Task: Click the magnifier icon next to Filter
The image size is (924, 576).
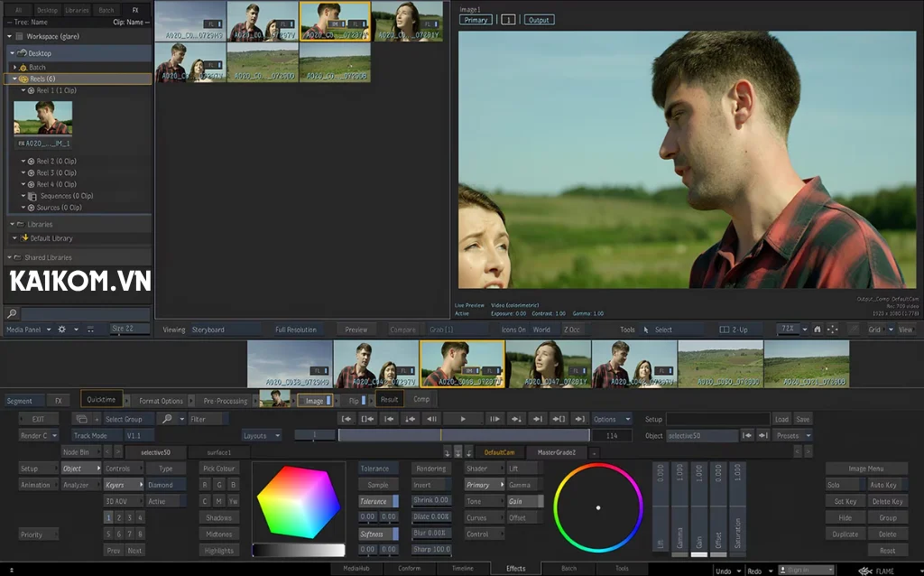Action: tap(167, 419)
